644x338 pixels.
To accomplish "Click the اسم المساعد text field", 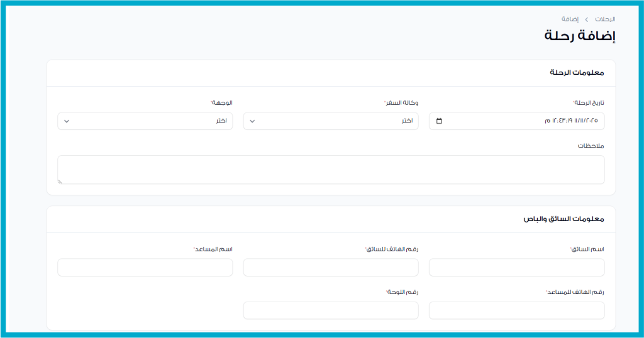I will pyautogui.click(x=145, y=267).
